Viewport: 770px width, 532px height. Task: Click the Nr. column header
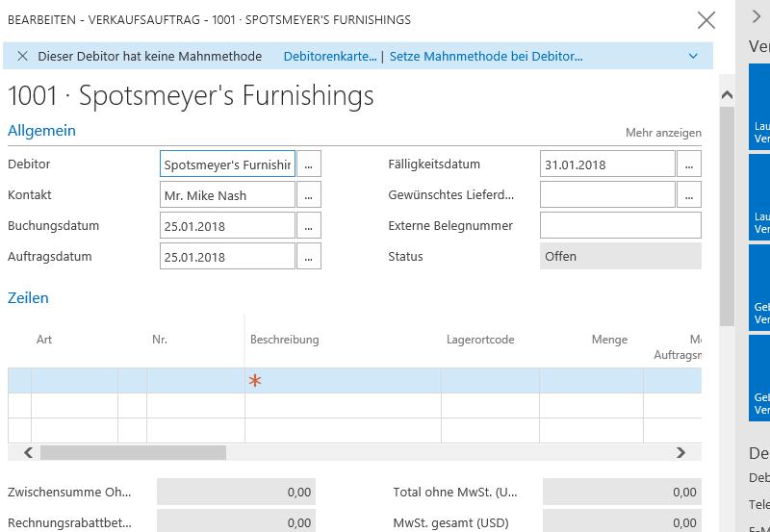160,340
